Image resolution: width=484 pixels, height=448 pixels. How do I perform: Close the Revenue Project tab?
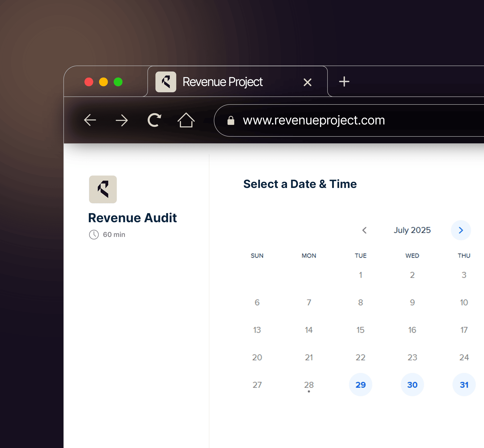(307, 82)
